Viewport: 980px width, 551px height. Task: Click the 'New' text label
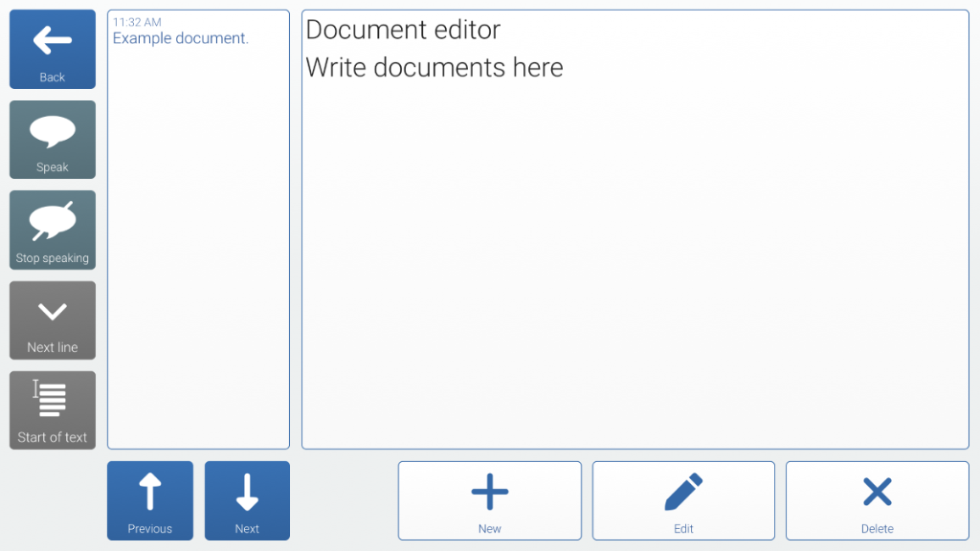[x=489, y=528]
